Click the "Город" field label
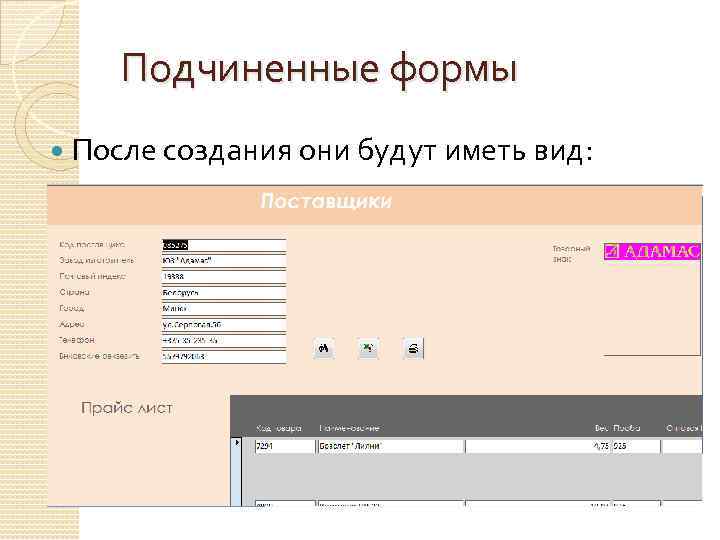This screenshot has height=540, width=720. click(72, 308)
